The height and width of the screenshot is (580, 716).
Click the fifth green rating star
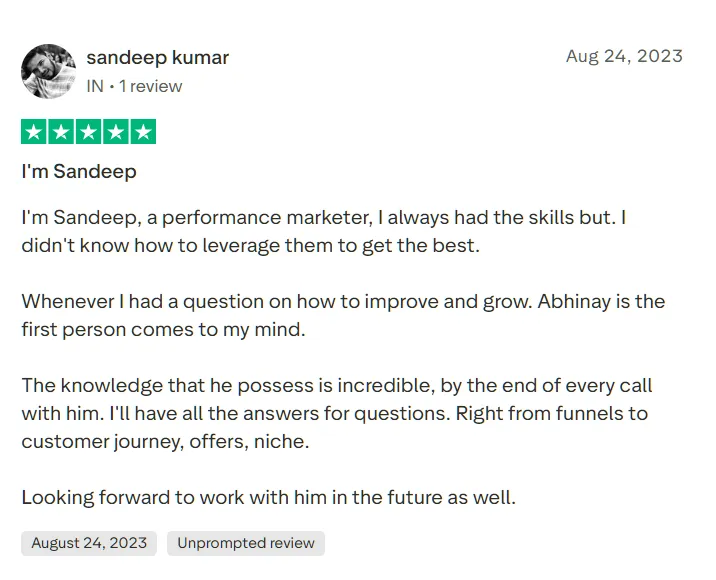click(x=143, y=132)
